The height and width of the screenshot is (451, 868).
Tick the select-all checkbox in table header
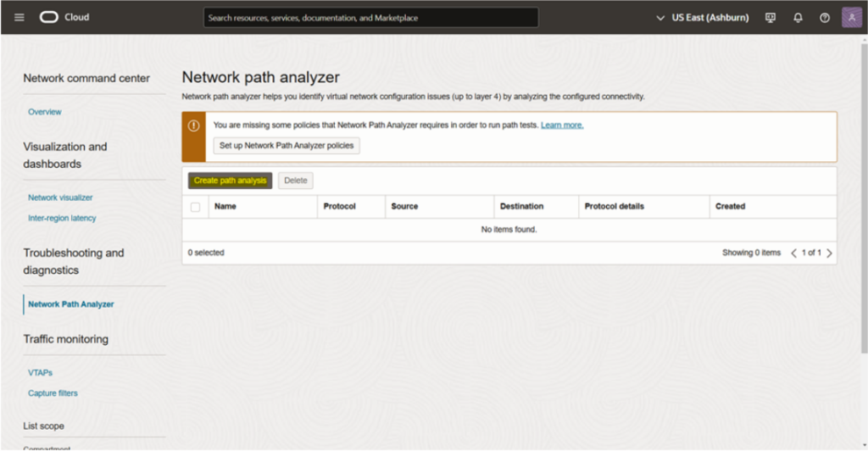[x=196, y=207]
